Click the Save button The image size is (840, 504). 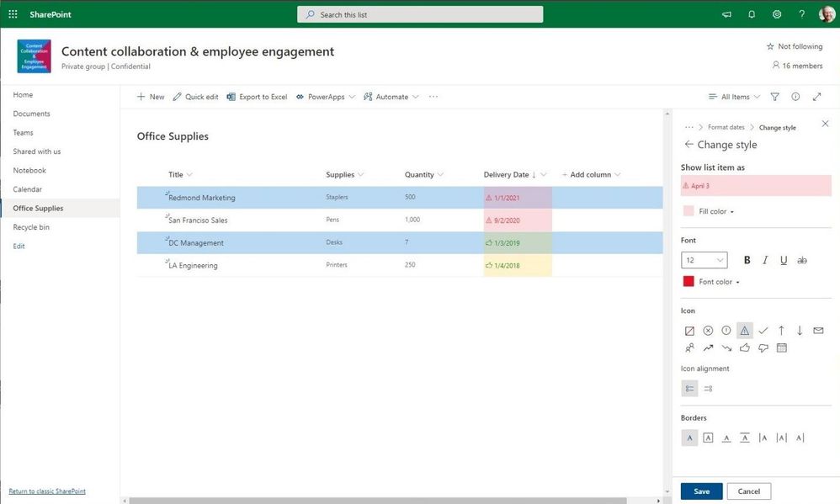tap(701, 491)
